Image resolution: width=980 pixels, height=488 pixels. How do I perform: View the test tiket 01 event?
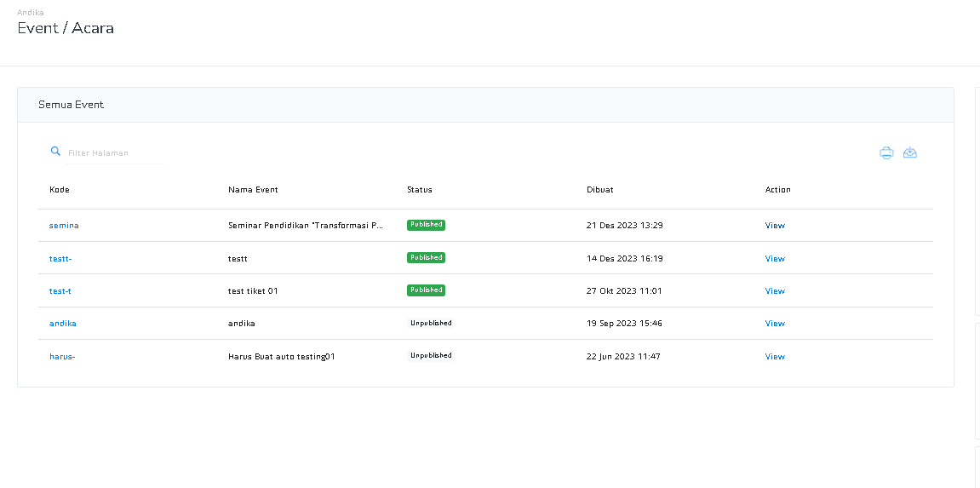774,291
